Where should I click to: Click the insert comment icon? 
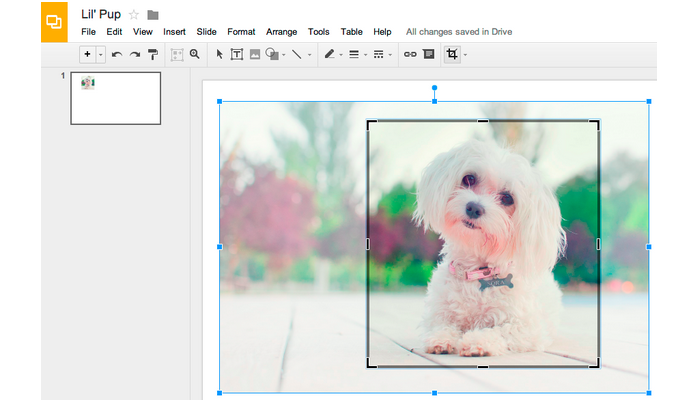[x=429, y=54]
